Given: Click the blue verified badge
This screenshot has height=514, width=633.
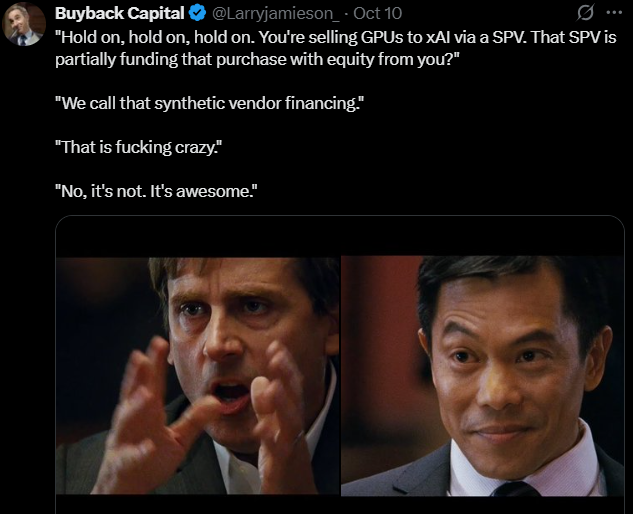Looking at the screenshot, I should (x=198, y=14).
